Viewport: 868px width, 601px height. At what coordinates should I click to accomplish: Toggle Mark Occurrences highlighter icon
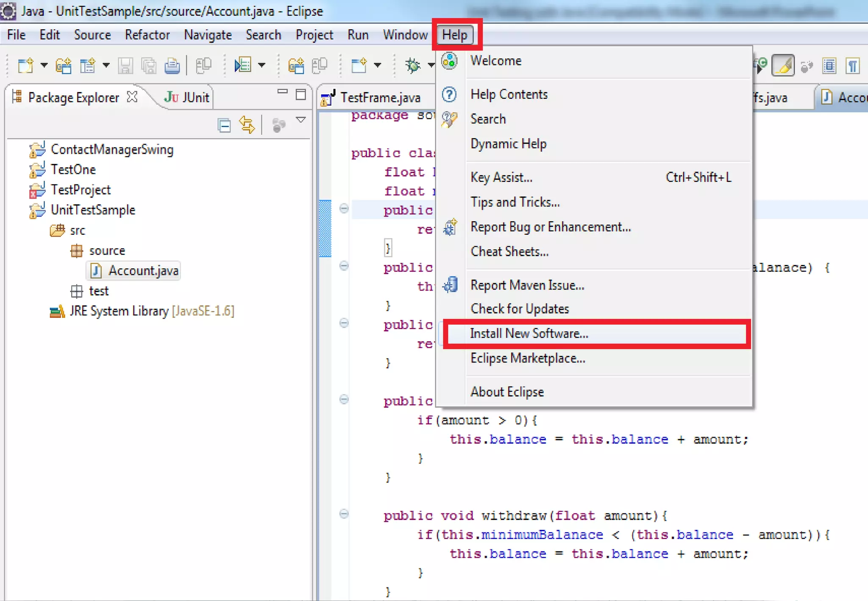(x=783, y=66)
